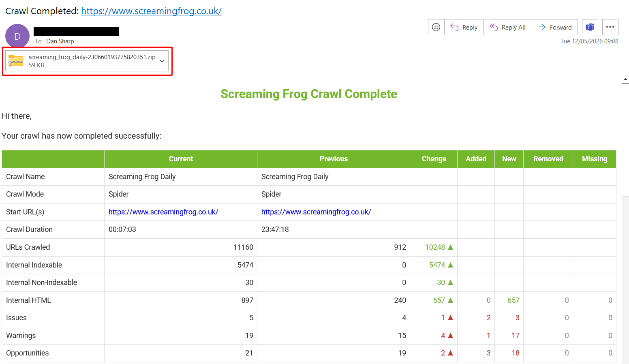Click sender avatar with letter D
The height and width of the screenshot is (364, 629).
(17, 36)
